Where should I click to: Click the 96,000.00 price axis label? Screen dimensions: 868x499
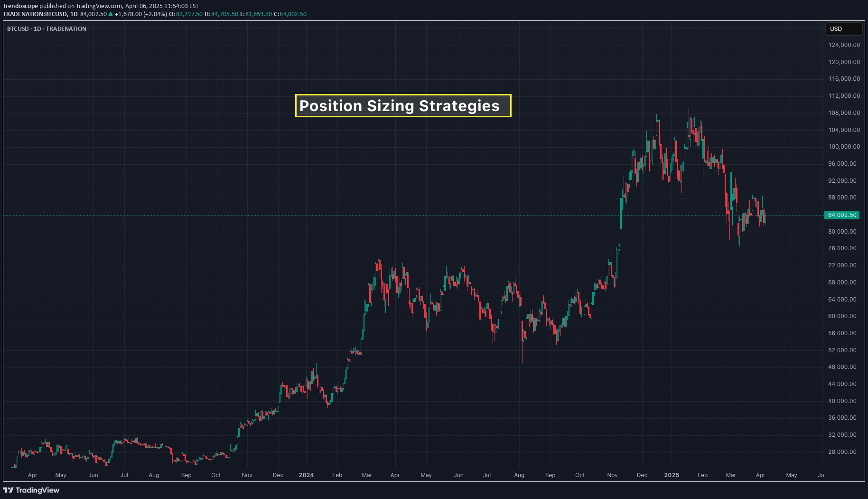tap(842, 164)
